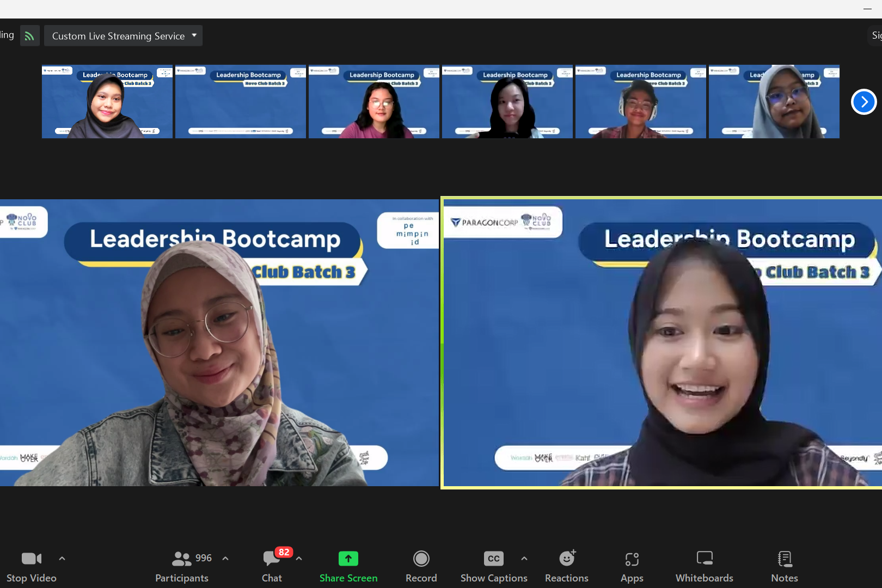Open the Apps panel
This screenshot has width=882, height=588.
click(632, 566)
